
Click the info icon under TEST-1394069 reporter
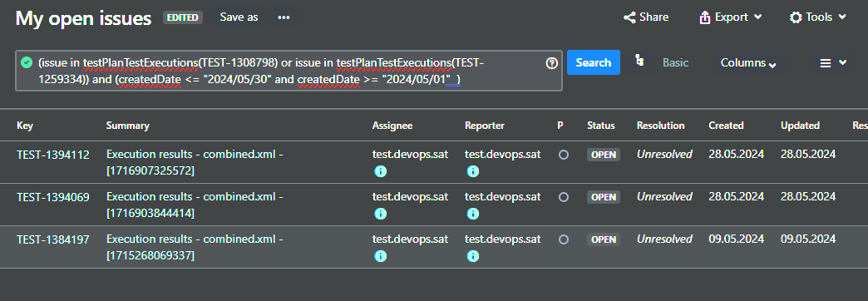pyautogui.click(x=473, y=214)
